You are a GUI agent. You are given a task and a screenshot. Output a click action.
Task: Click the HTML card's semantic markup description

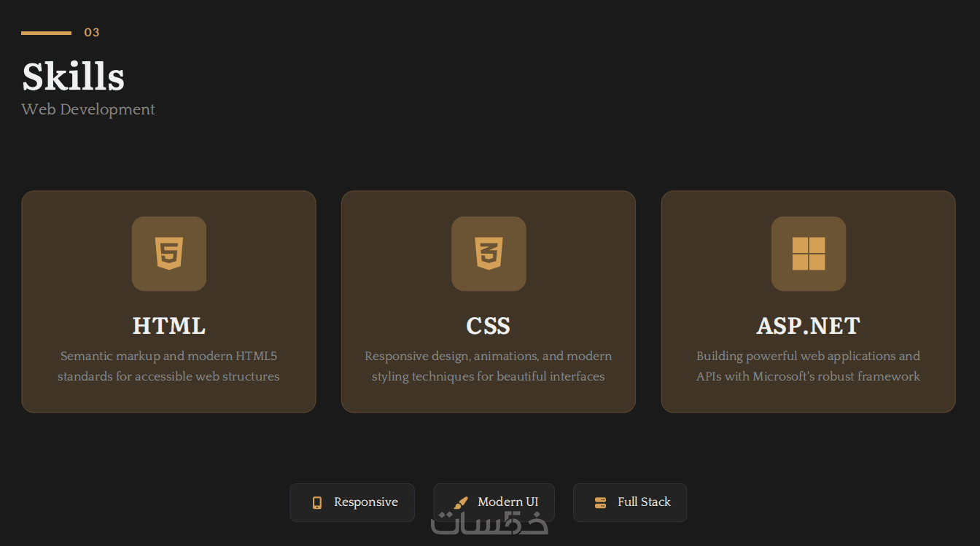click(168, 366)
